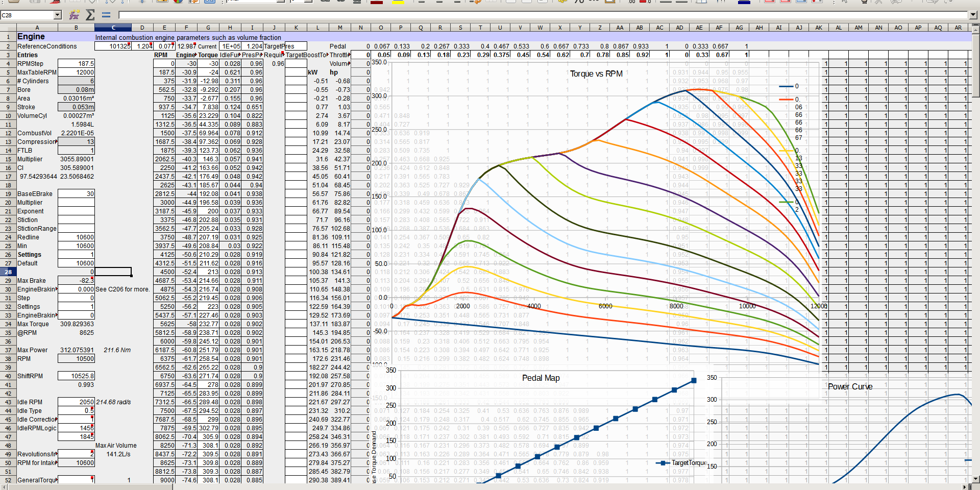
Task: Click the Torque vs RPM chart title
Action: (596, 74)
